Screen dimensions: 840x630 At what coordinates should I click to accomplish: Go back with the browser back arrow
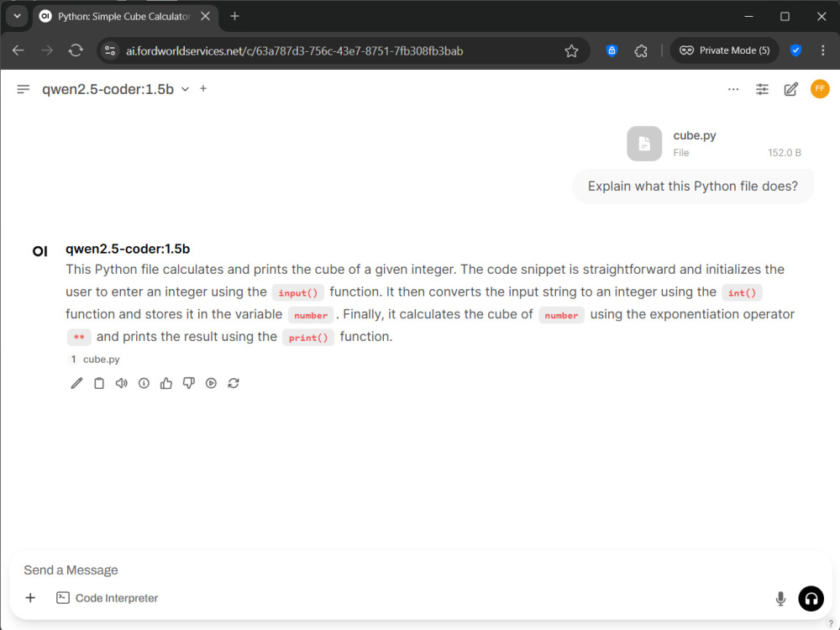[x=18, y=50]
